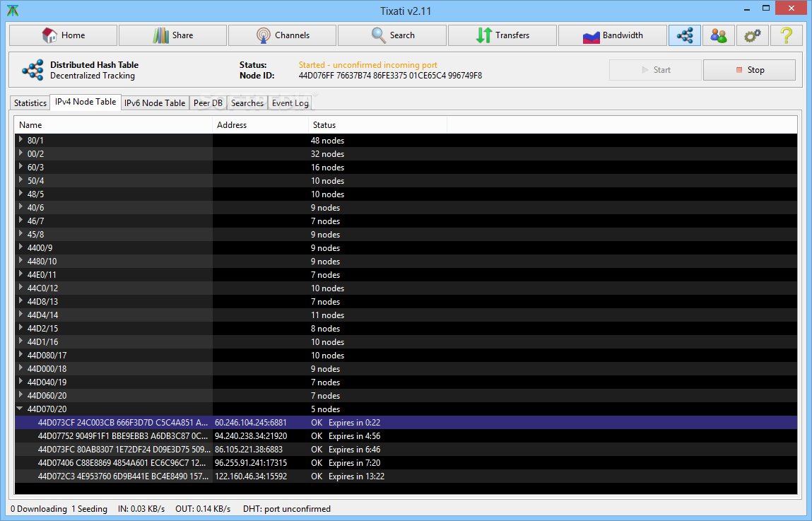Click 'OUT: 0.14 KB/s' in status bar

click(x=203, y=508)
